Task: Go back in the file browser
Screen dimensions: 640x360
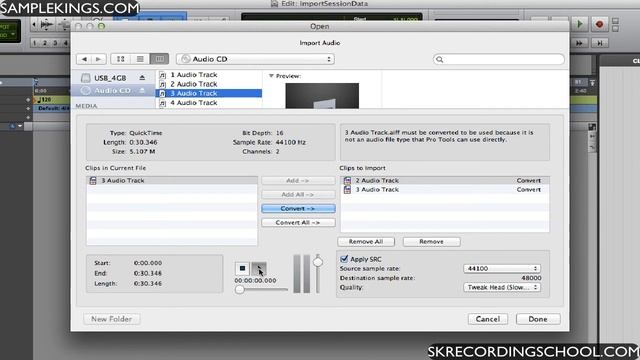Action: point(84,59)
